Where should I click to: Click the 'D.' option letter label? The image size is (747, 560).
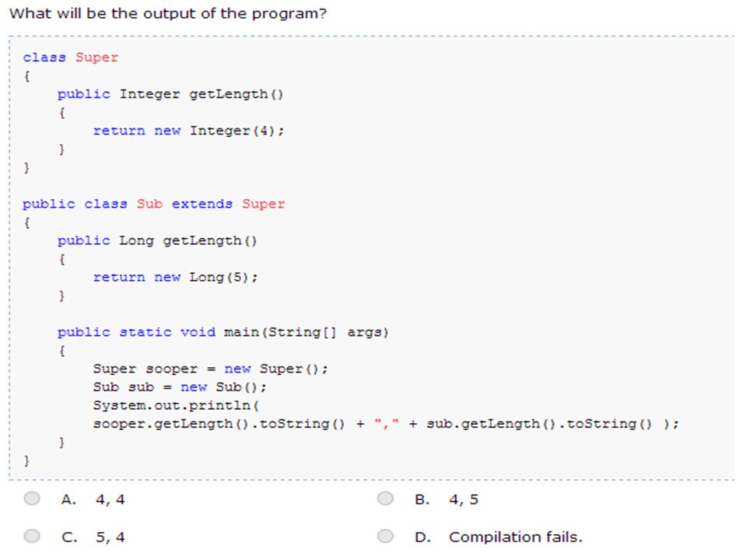(x=423, y=537)
